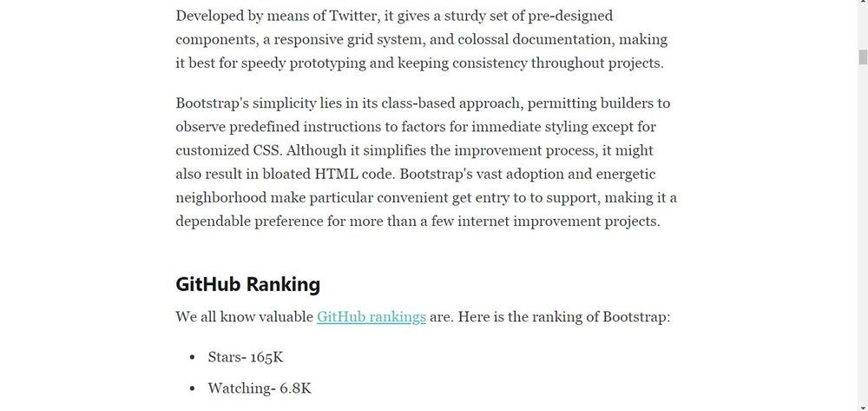The height and width of the screenshot is (411, 868).
Task: Click the words customized CSS
Action: (x=228, y=150)
